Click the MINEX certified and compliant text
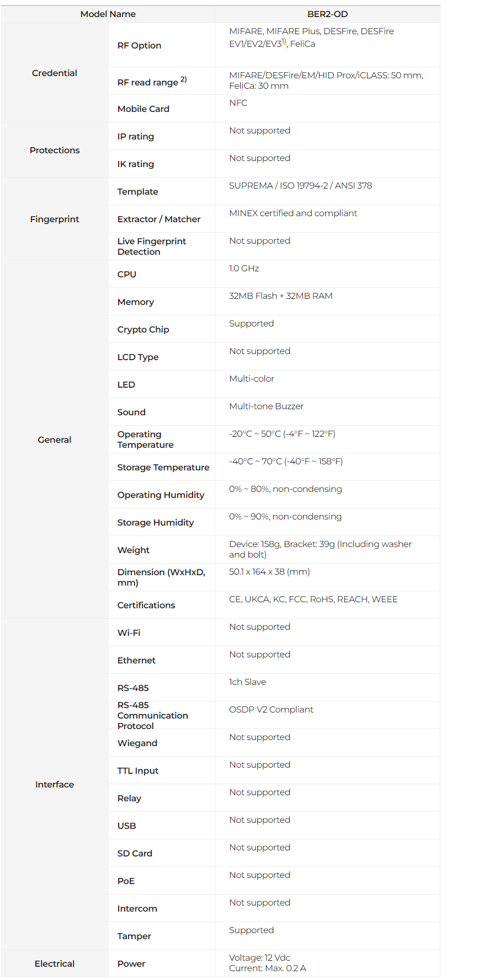Image resolution: width=484 pixels, height=980 pixels. click(293, 213)
